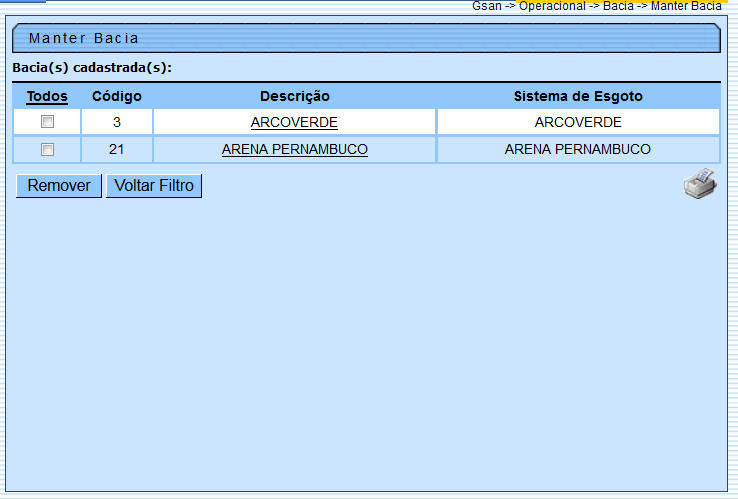Open the ARCOVERDE description link
Viewport: 738px width, 499px height.
coord(294,122)
